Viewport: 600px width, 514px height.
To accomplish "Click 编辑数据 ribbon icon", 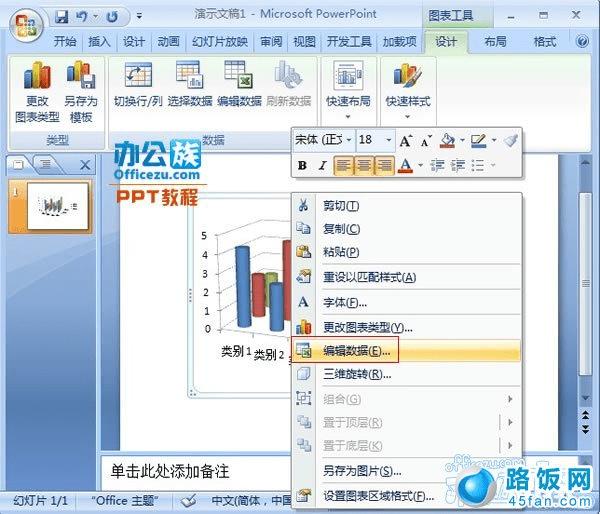I will tap(239, 84).
